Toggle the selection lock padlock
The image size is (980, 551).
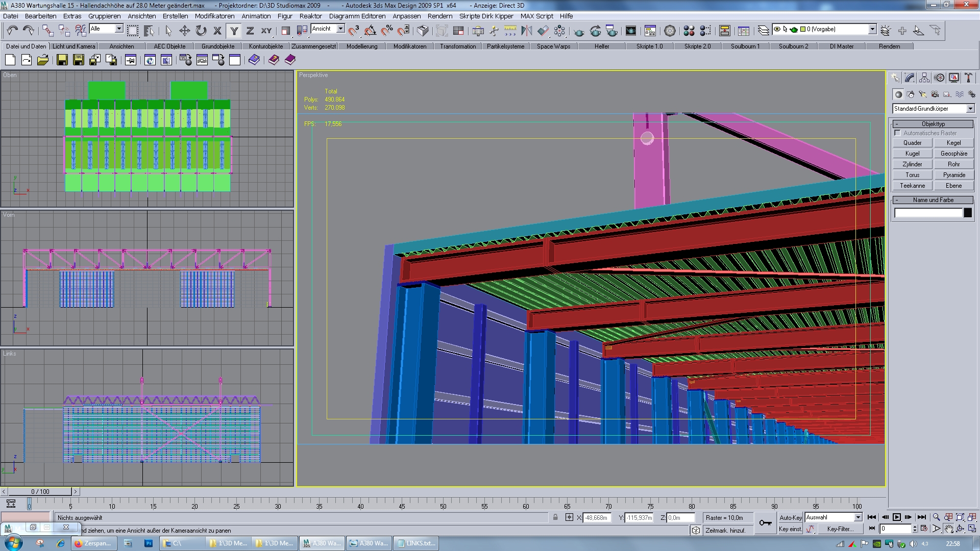pyautogui.click(x=555, y=517)
